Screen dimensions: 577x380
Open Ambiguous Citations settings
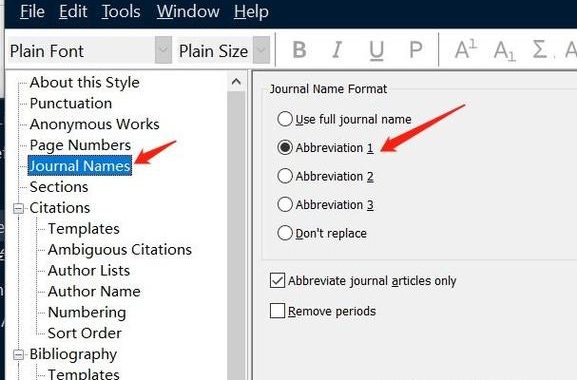pyautogui.click(x=120, y=249)
